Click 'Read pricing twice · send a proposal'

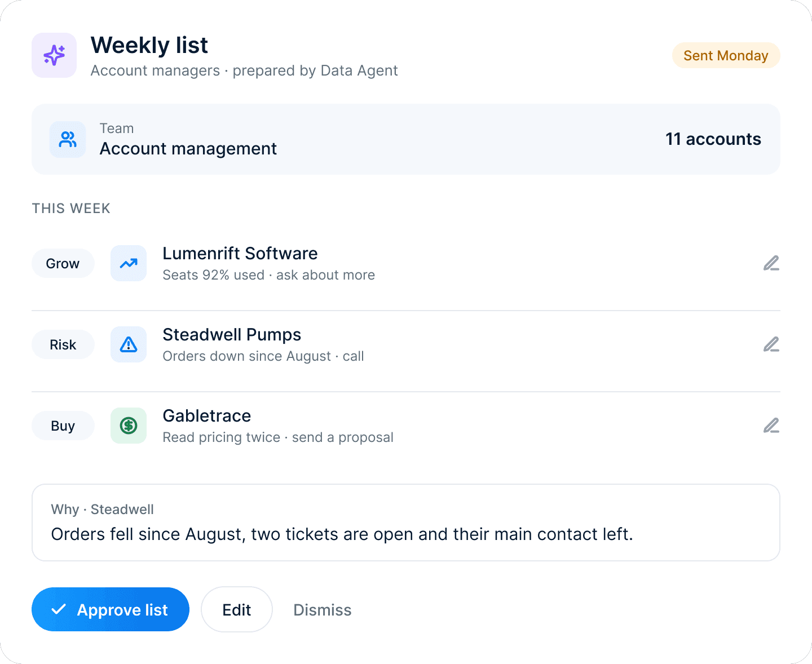(x=278, y=437)
